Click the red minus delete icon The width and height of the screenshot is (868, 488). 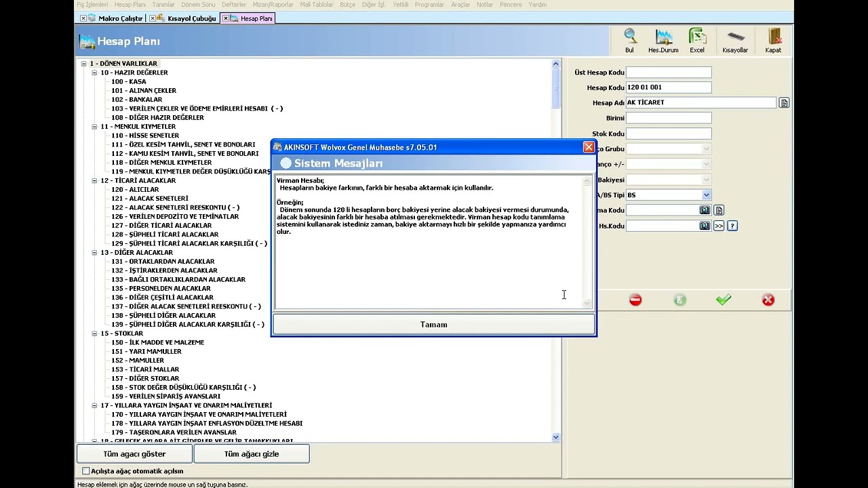pyautogui.click(x=635, y=300)
